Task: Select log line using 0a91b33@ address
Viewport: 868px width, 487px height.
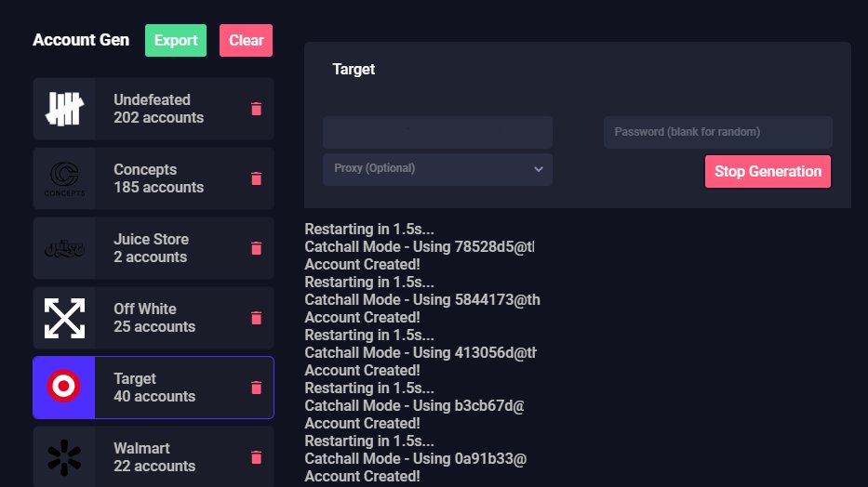Action: click(416, 459)
